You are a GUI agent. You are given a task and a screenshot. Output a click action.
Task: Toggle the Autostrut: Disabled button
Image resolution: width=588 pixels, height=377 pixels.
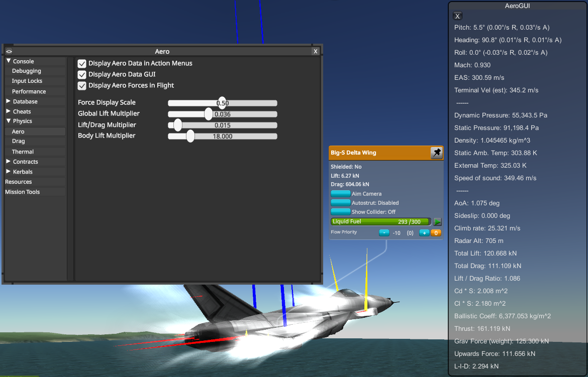(340, 203)
